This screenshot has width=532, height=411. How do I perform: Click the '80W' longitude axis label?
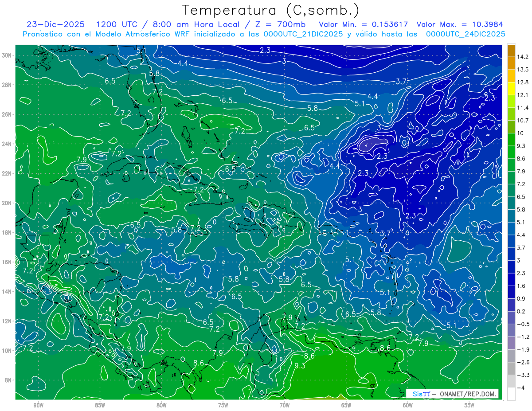(x=161, y=405)
